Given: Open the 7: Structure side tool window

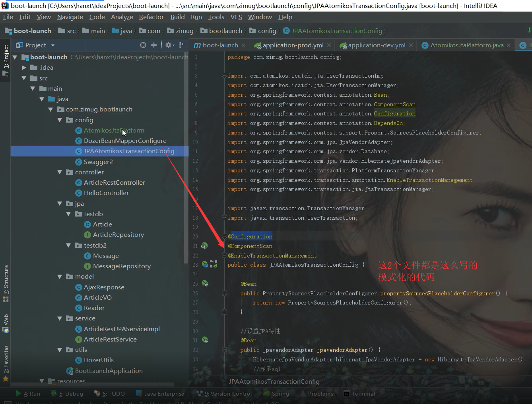Looking at the screenshot, I should 6,283.
